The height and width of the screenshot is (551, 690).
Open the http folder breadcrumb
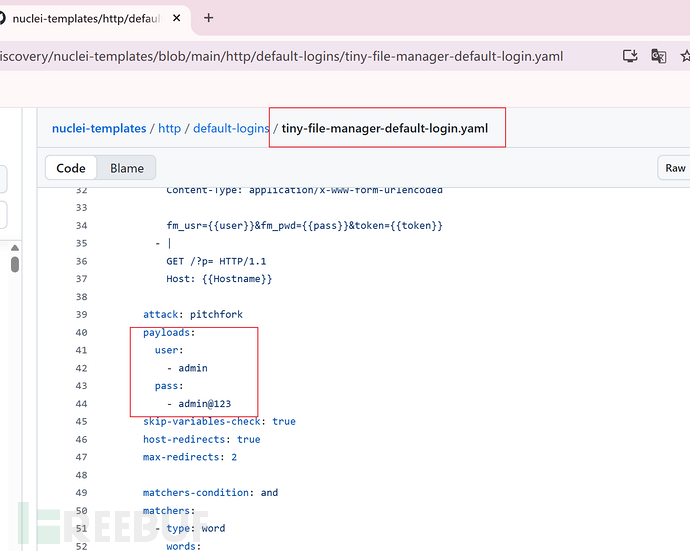pos(169,128)
